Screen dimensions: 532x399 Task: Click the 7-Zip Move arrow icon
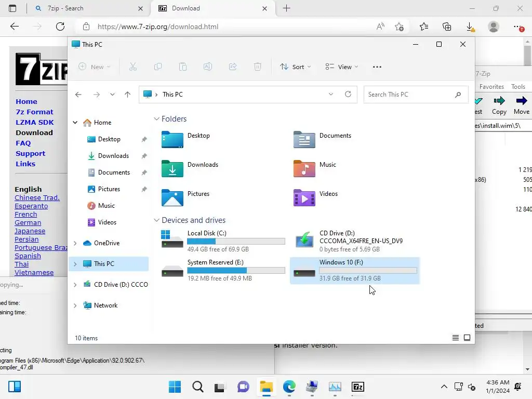pyautogui.click(x=522, y=101)
